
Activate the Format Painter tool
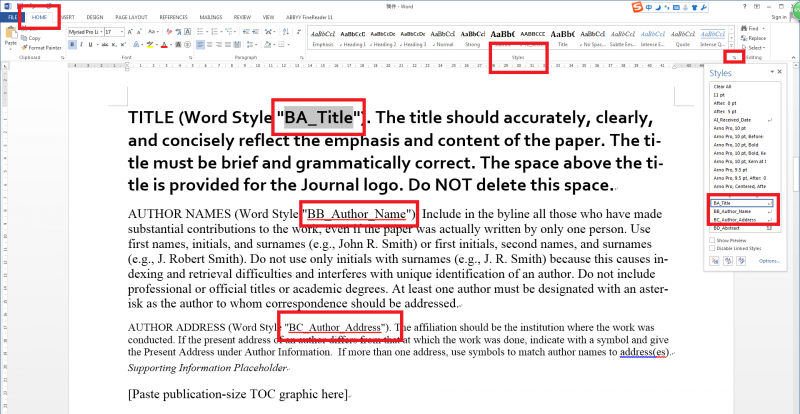41,47
